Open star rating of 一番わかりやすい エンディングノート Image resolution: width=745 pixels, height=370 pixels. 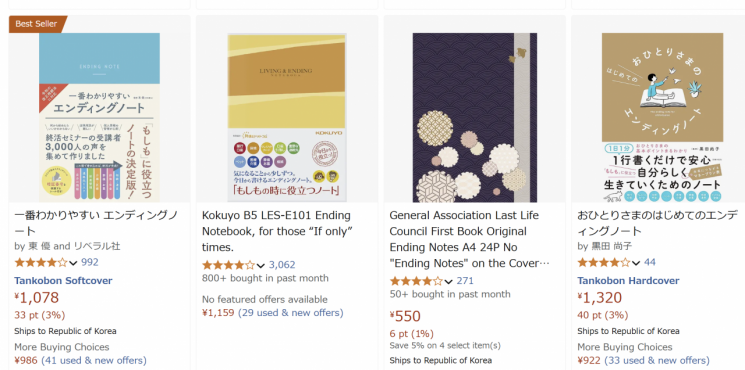coord(41,262)
